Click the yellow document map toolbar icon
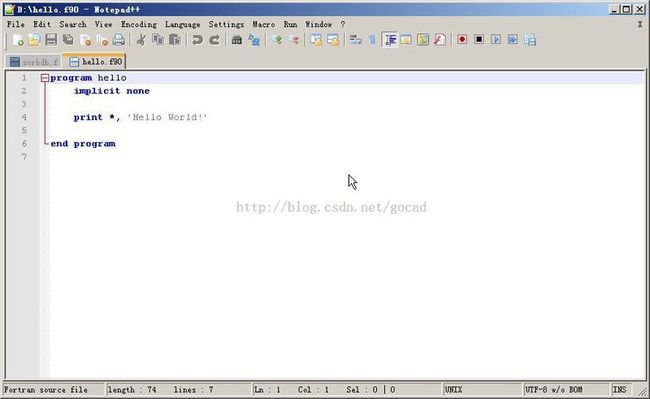 423,40
